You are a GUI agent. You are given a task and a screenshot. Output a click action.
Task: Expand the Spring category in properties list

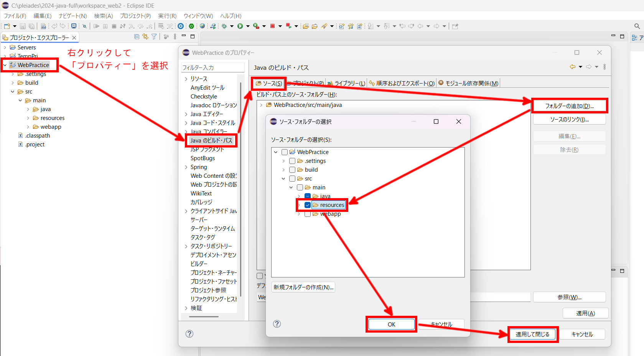click(x=186, y=167)
